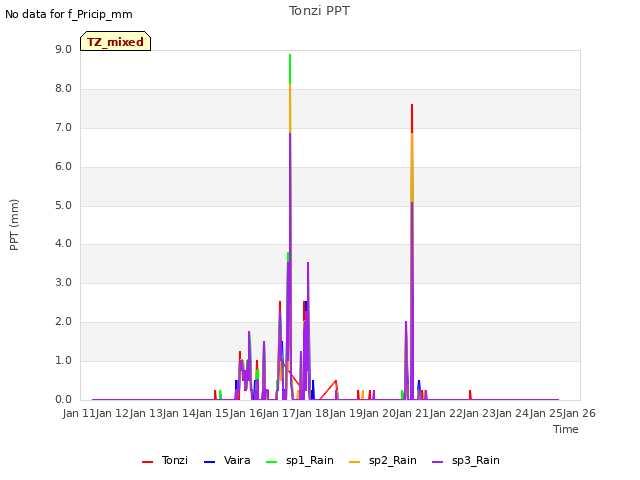The image size is (640, 480).
Task: Click the 'Jan 17' x-axis date label
Action: (279, 413)
